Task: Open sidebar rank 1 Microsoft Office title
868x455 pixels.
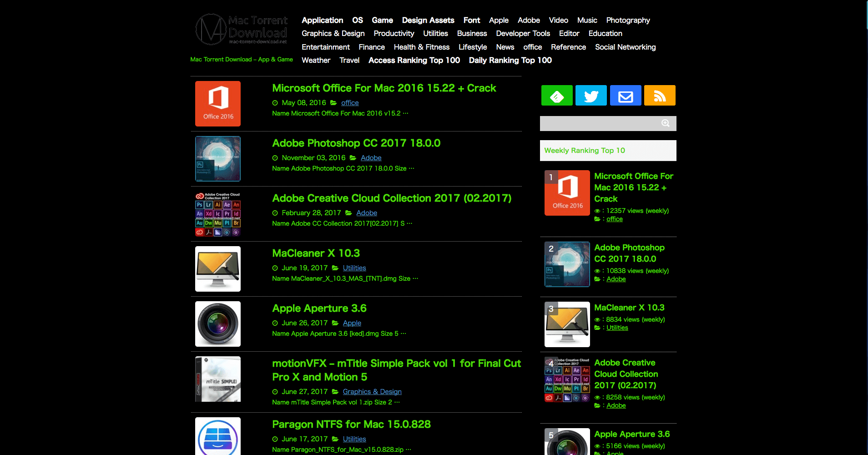Action: tap(633, 187)
